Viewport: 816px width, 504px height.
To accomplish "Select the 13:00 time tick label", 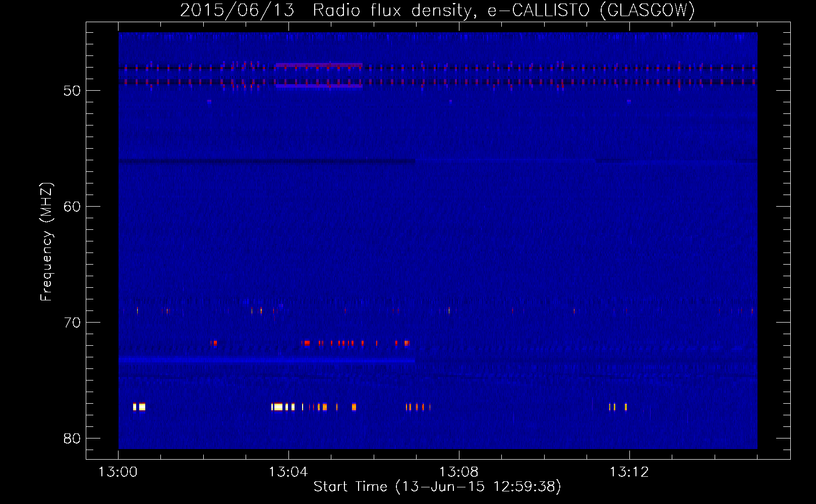I will pyautogui.click(x=118, y=472).
